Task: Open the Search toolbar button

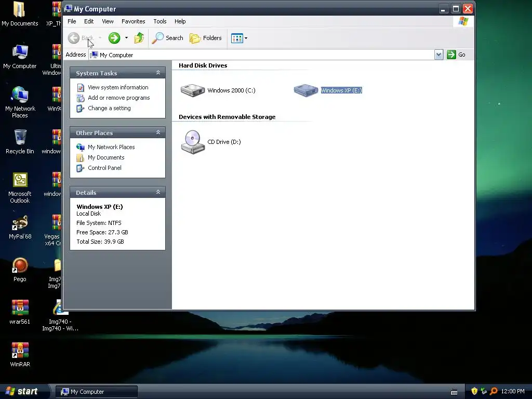Action: point(167,38)
